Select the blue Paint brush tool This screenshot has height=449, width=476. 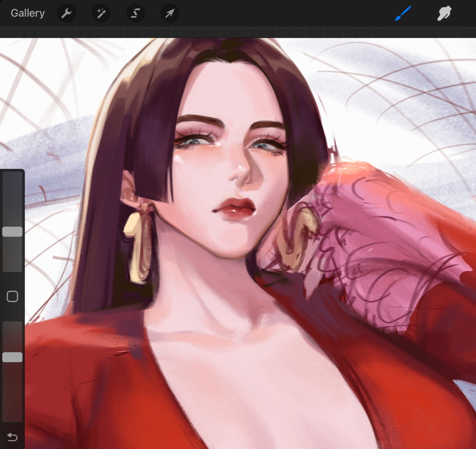[403, 13]
